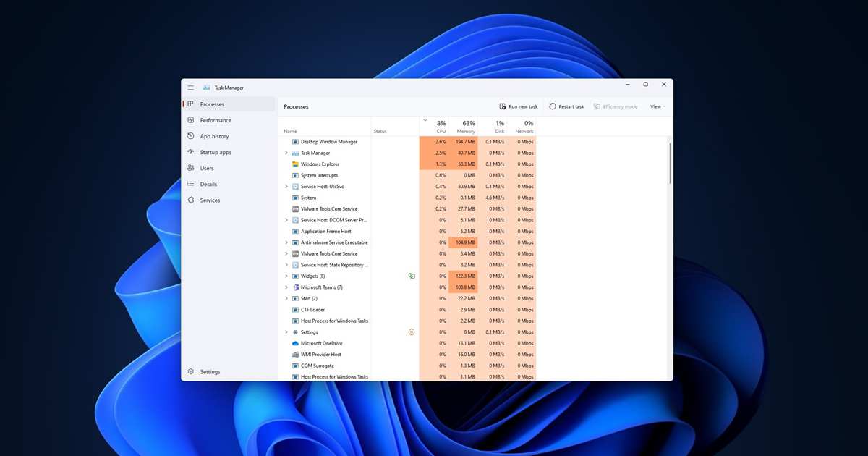This screenshot has width=868, height=456.
Task: Expand the Service Host: UtcSvc group
Action: coord(286,187)
